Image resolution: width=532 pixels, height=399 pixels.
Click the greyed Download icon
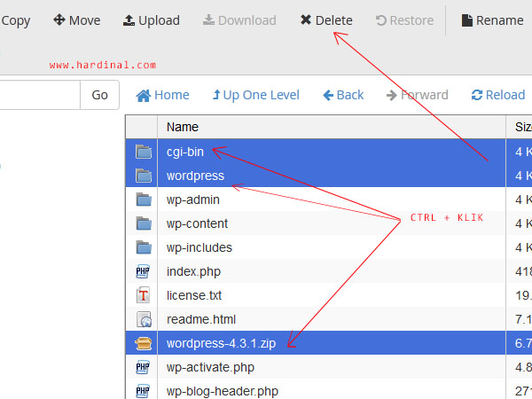click(x=208, y=20)
